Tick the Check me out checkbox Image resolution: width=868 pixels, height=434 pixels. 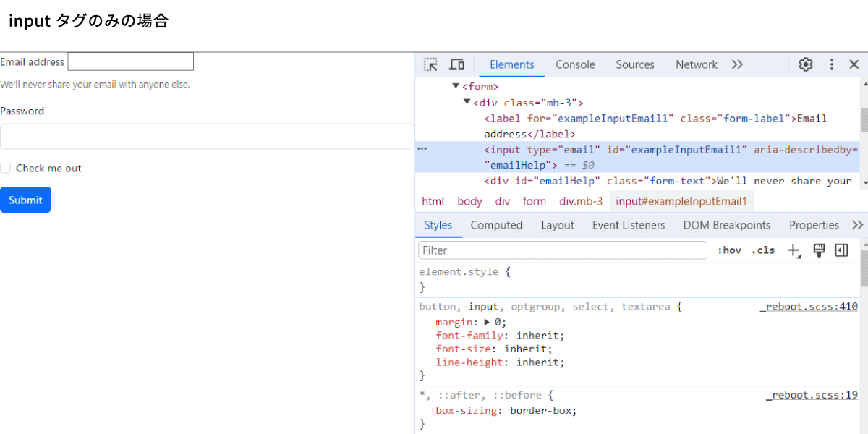(5, 168)
